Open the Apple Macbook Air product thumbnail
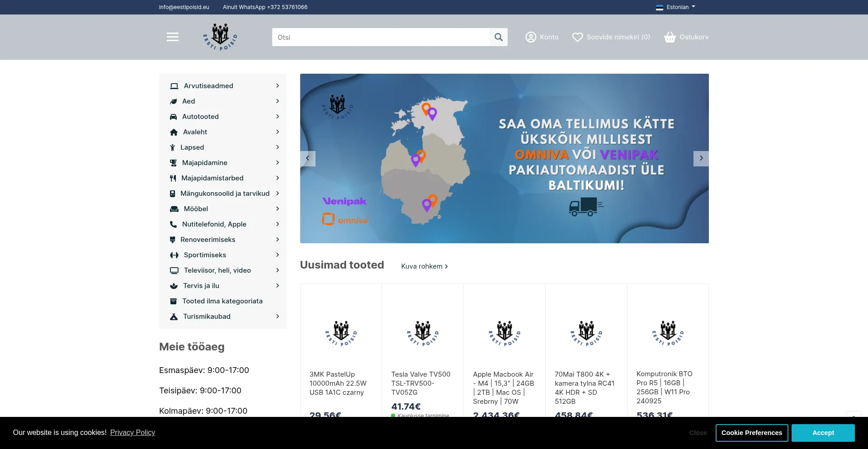The width and height of the screenshot is (868, 449). click(x=505, y=333)
